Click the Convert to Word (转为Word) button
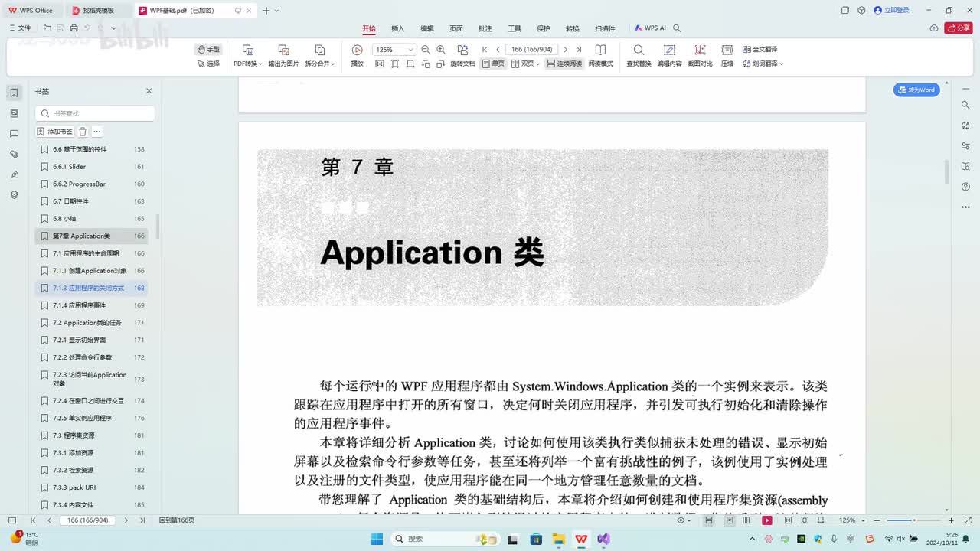The image size is (980, 551). click(x=916, y=90)
